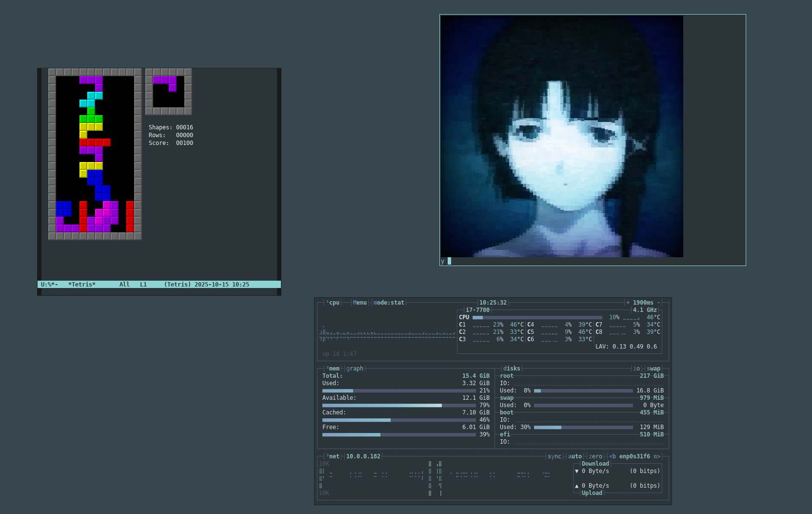The width and height of the screenshot is (812, 514).
Task: Click the L1 line number indicator
Action: click(x=143, y=285)
